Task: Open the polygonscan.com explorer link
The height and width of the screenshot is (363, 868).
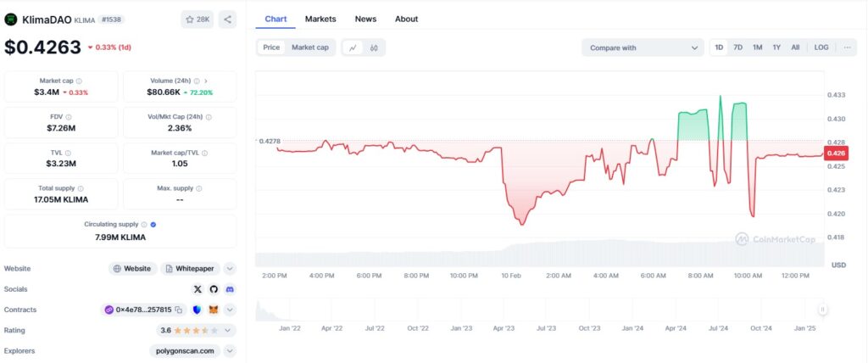Action: (186, 350)
